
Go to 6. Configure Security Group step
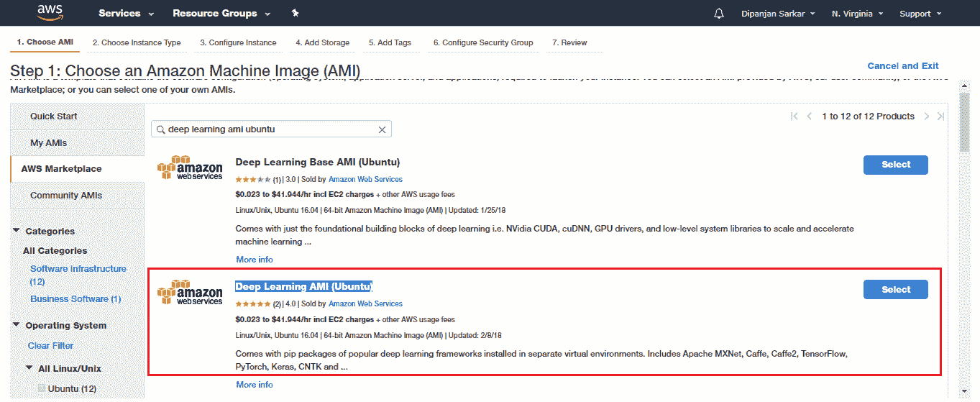(x=483, y=42)
